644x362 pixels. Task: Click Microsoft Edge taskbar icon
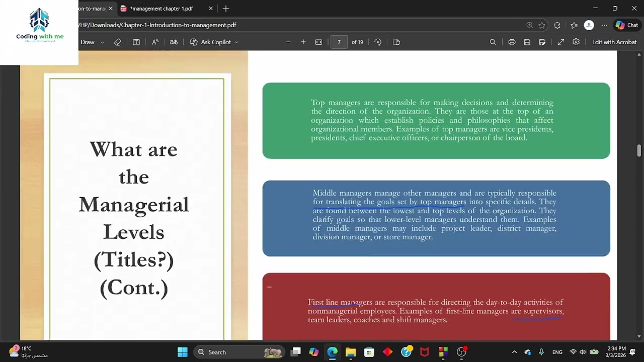click(x=333, y=352)
